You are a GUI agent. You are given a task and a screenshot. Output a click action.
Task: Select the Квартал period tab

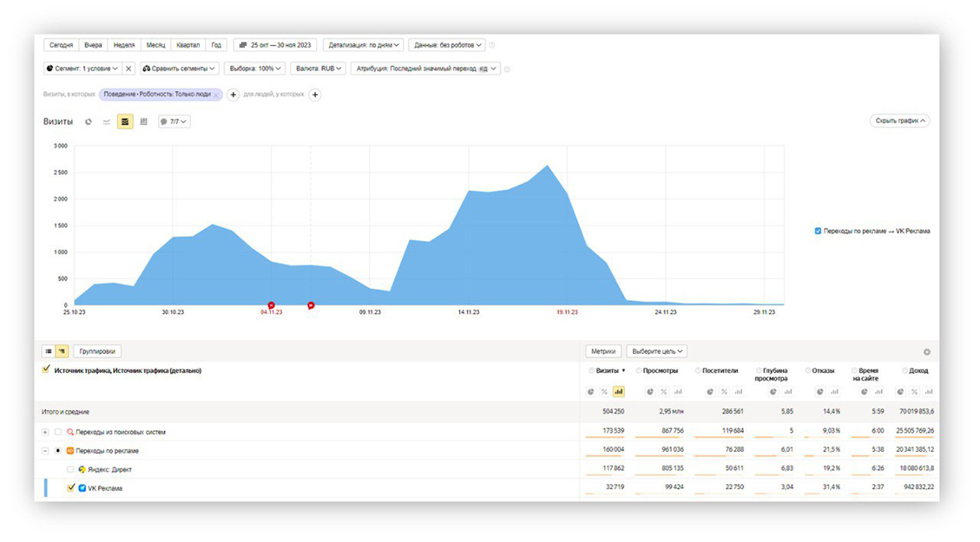click(188, 45)
